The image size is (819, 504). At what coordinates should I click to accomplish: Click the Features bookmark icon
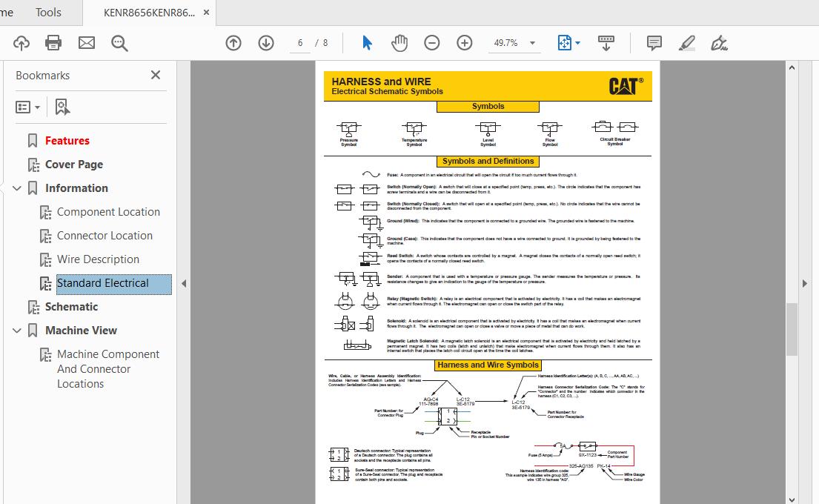(33, 141)
